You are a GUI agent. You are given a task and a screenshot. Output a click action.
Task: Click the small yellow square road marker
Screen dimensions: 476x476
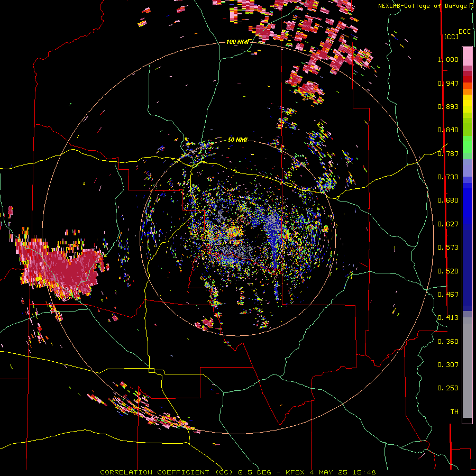click(151, 370)
